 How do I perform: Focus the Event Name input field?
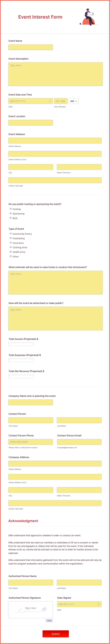pyautogui.click(x=31, y=47)
